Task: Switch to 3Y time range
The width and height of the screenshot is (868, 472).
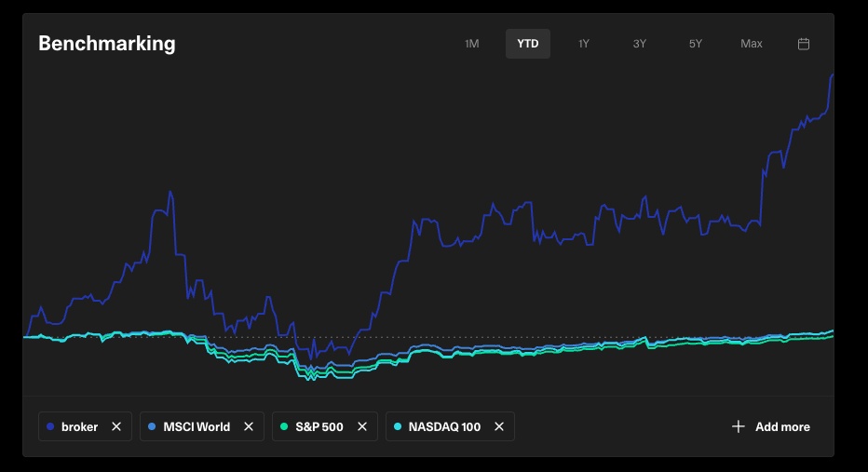Action: (x=640, y=44)
